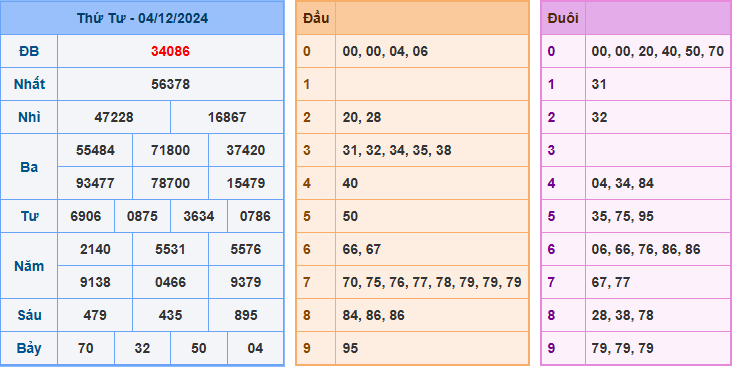
Task: Click second prize number 16867
Action: 227,117
